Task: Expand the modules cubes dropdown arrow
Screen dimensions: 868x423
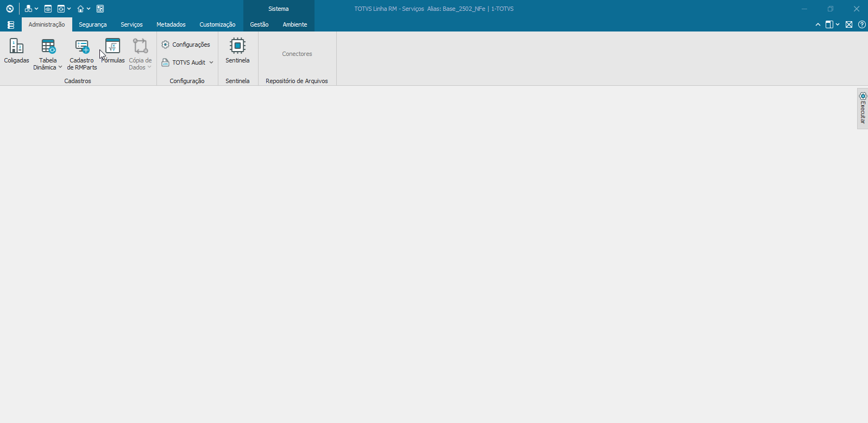Action: [x=36, y=9]
